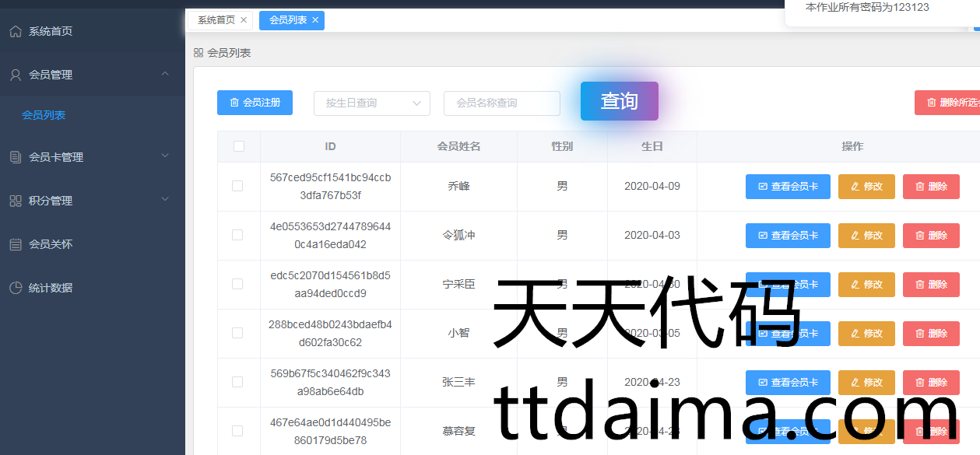
Task: Close the 系统首页 tab with its X
Action: 244,20
